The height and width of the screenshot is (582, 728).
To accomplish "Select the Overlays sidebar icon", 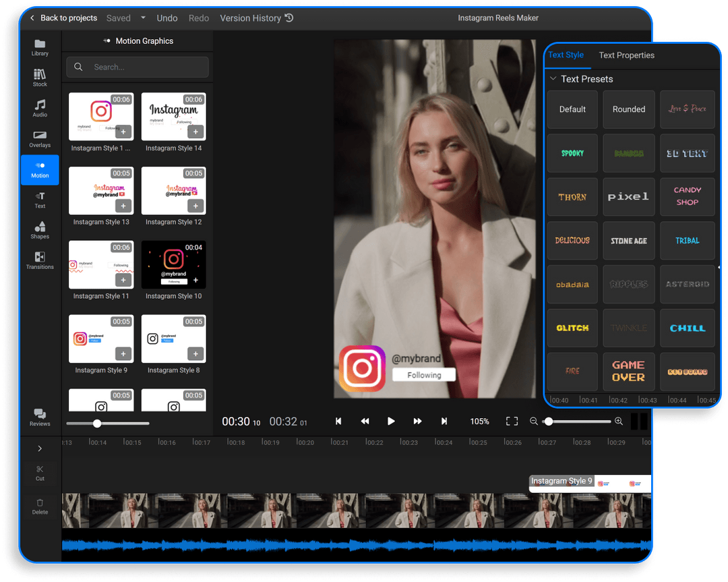I will 40,139.
